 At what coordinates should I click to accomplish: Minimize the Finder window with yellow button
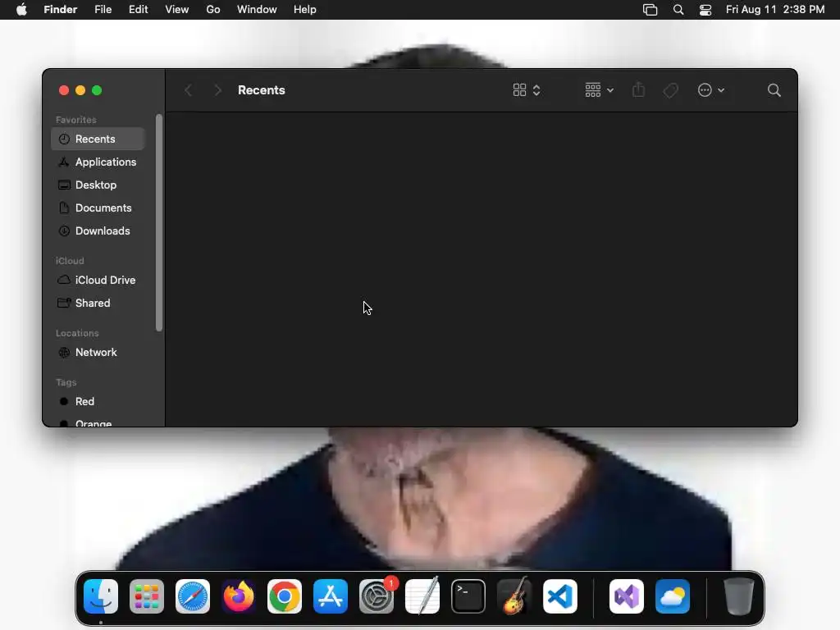click(x=80, y=90)
